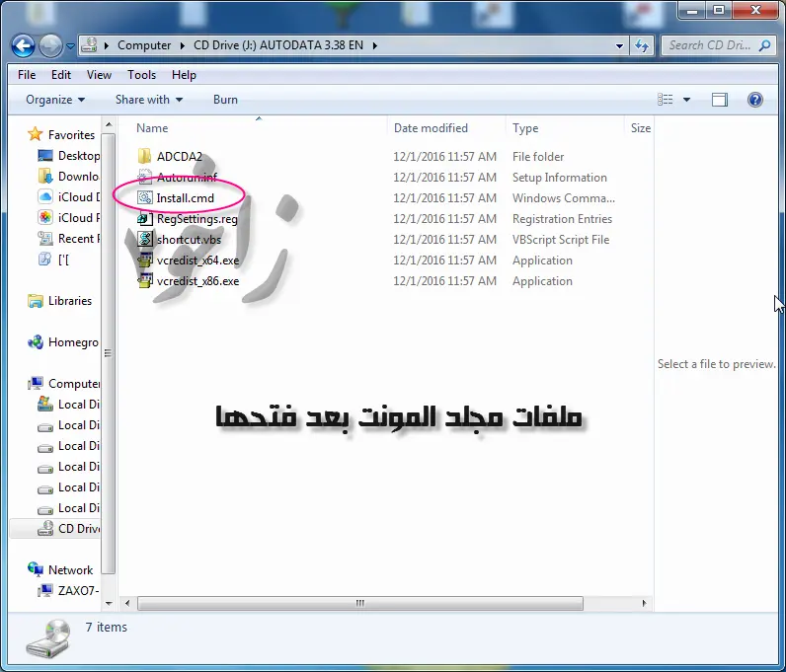Click VBScript Script File type text
786x672 pixels.
coord(561,240)
